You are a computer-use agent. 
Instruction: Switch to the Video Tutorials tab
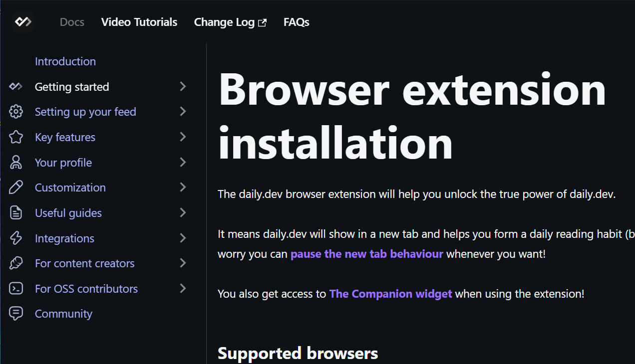coord(139,22)
